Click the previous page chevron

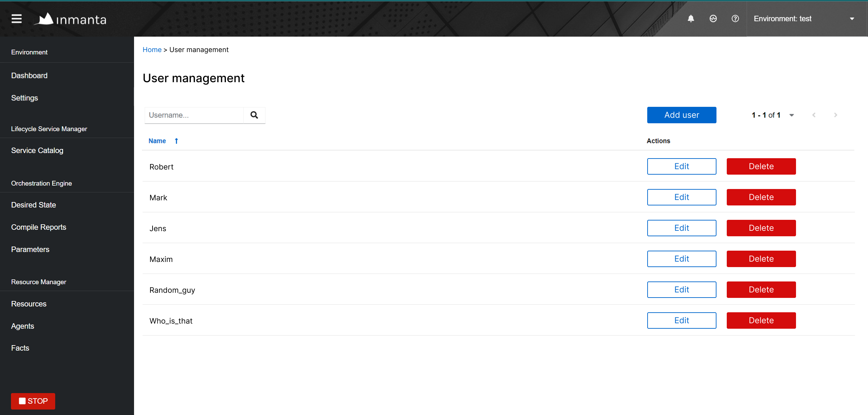(x=813, y=115)
